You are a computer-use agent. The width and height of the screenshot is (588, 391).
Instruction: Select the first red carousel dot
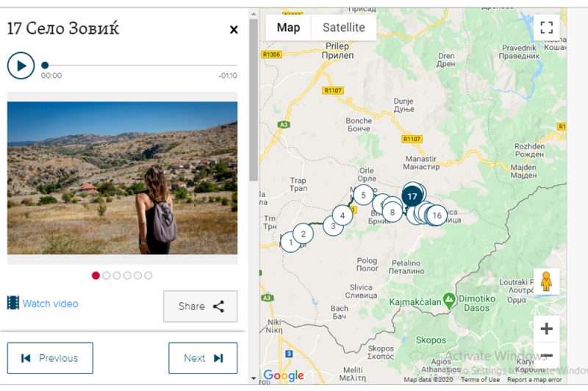pyautogui.click(x=96, y=276)
